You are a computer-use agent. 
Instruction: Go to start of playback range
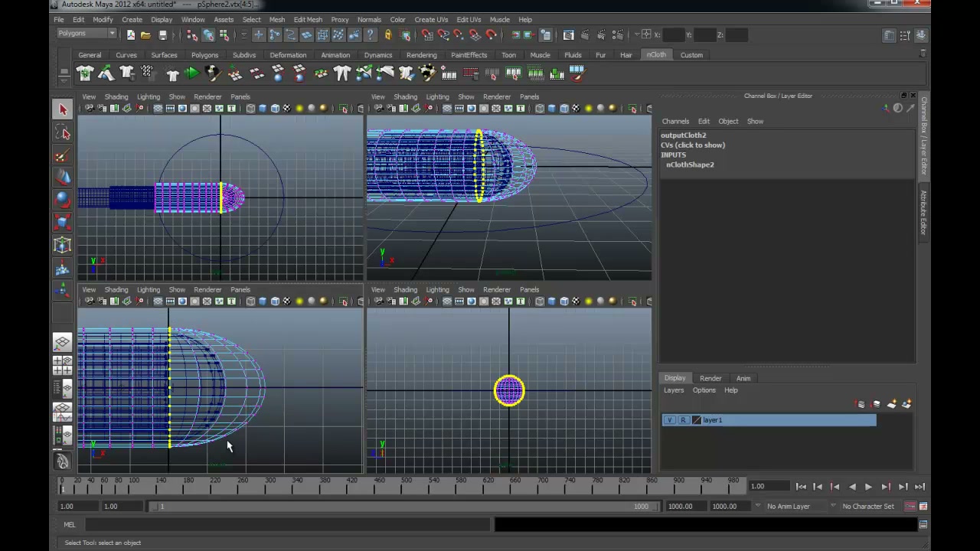801,487
